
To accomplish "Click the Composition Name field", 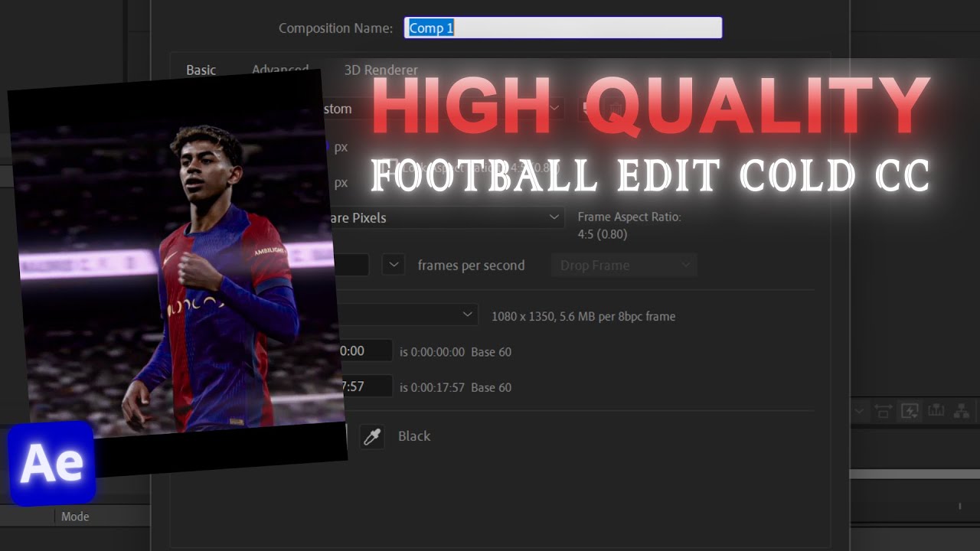I will 563,28.
